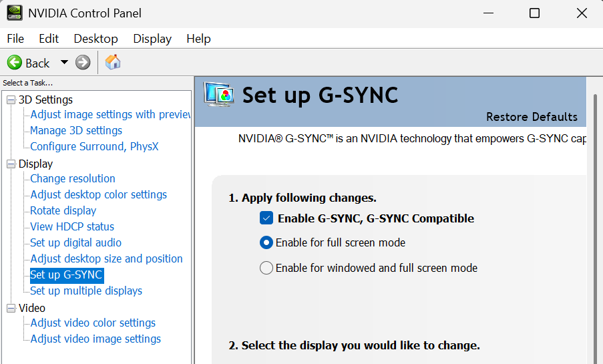
Task: Select Enable for full screen mode
Action: (266, 243)
